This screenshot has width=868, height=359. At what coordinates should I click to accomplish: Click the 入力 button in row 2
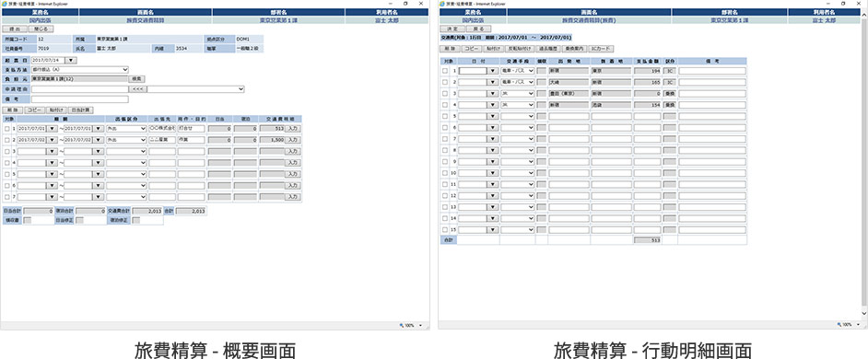[292, 140]
